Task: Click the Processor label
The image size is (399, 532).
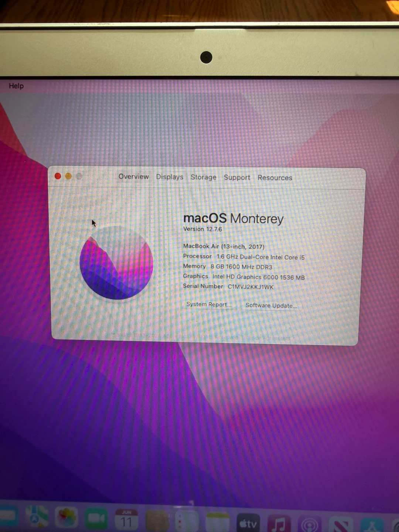Action: tap(197, 256)
